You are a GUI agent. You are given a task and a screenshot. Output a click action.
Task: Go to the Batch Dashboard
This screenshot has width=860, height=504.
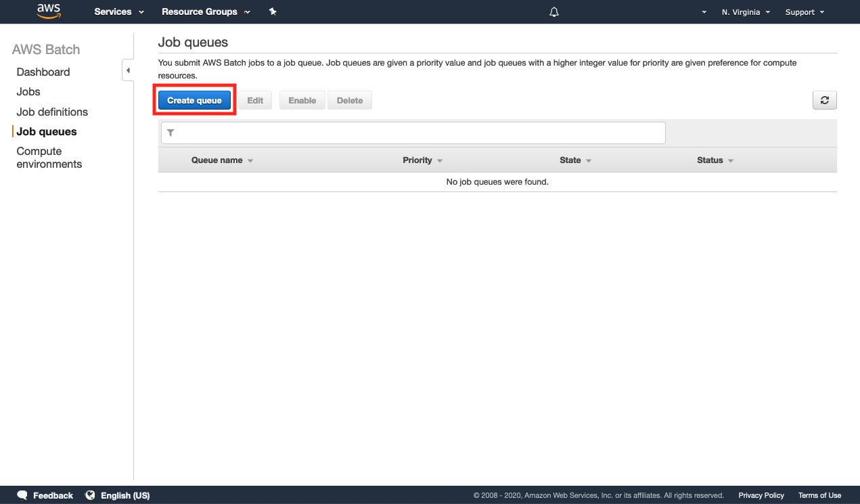tap(43, 72)
